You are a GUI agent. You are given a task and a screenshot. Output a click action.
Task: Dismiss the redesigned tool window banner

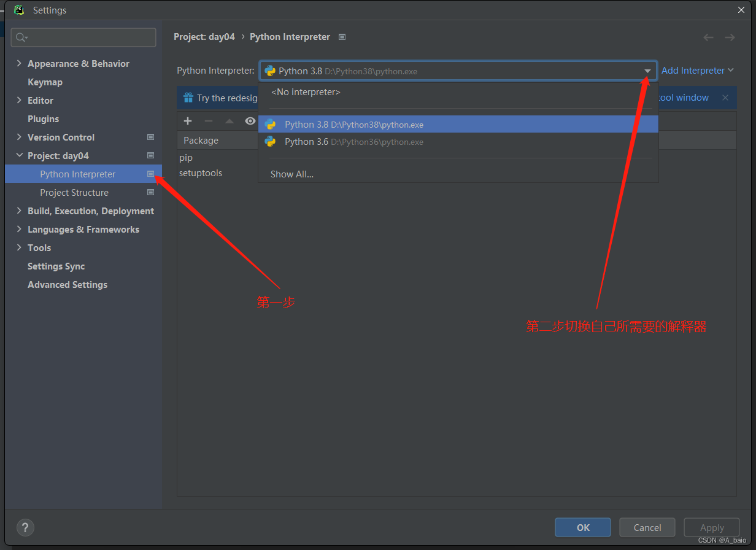[725, 98]
